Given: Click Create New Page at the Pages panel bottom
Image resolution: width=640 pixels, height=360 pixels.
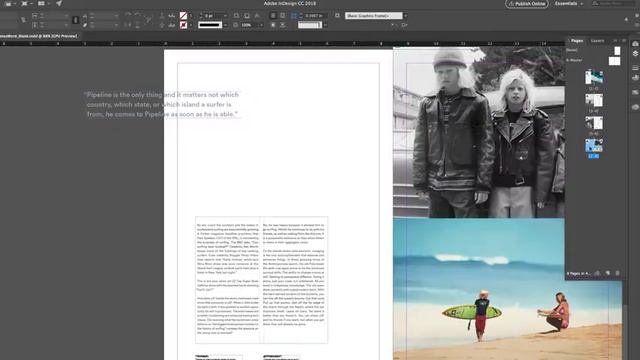Looking at the screenshot, I should pos(608,273).
